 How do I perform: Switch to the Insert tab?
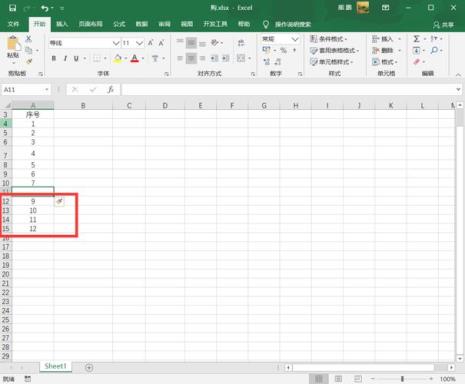pyautogui.click(x=62, y=24)
